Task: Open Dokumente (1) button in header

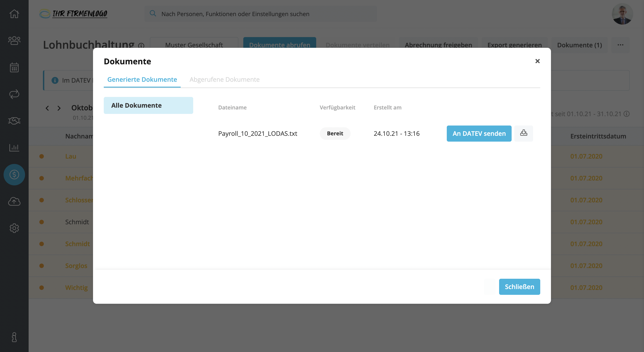Action: [x=580, y=45]
